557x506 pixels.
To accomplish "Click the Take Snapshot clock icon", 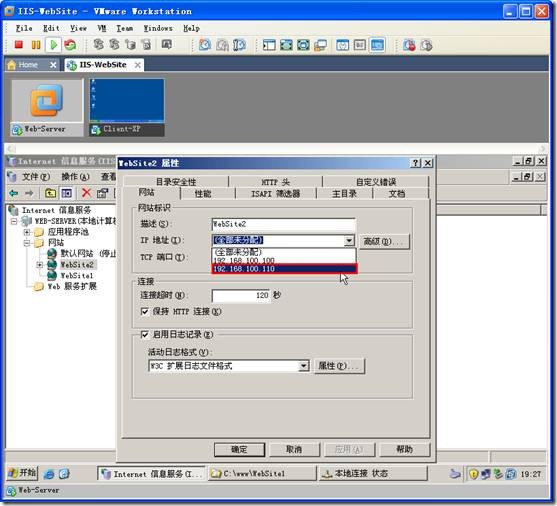I will click(205, 45).
